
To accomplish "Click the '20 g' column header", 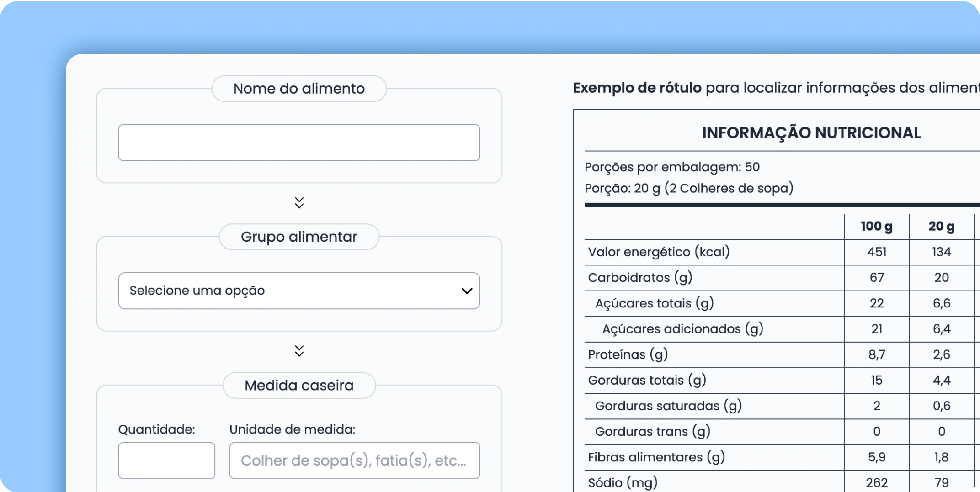I will (941, 227).
